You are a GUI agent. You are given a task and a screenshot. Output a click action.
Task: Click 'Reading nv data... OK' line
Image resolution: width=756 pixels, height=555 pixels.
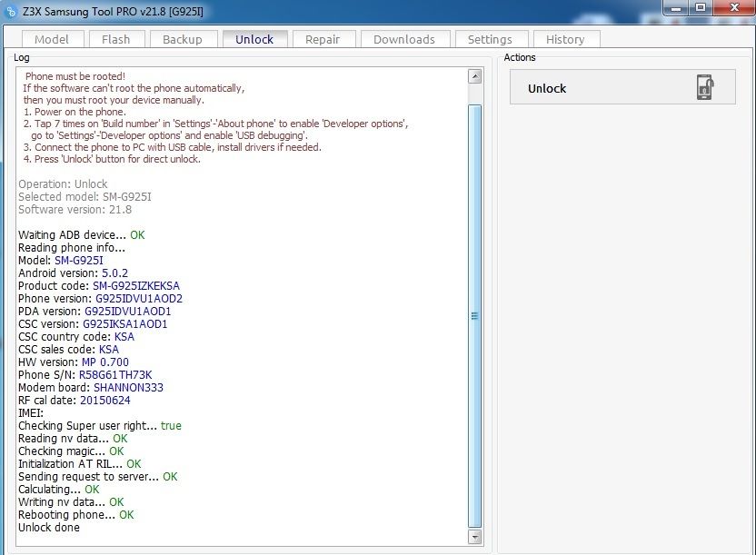(73, 439)
